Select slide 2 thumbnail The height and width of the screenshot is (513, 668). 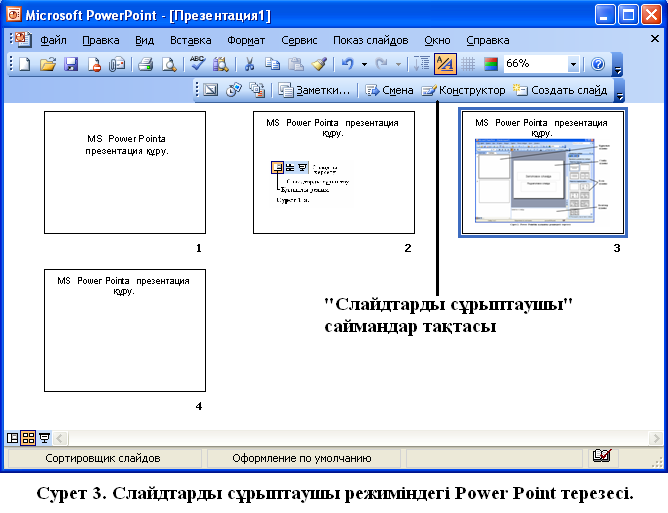[334, 173]
